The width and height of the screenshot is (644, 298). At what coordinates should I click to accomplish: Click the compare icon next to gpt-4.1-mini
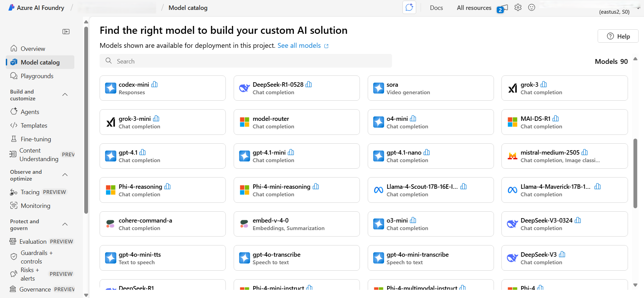(x=291, y=152)
